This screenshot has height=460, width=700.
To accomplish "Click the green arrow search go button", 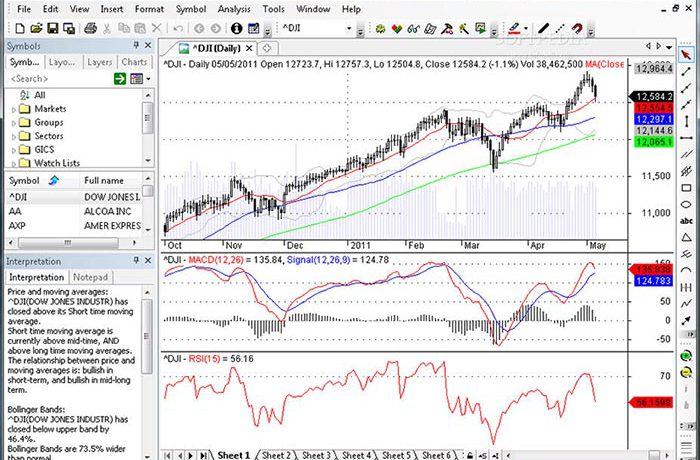I will 120,79.
